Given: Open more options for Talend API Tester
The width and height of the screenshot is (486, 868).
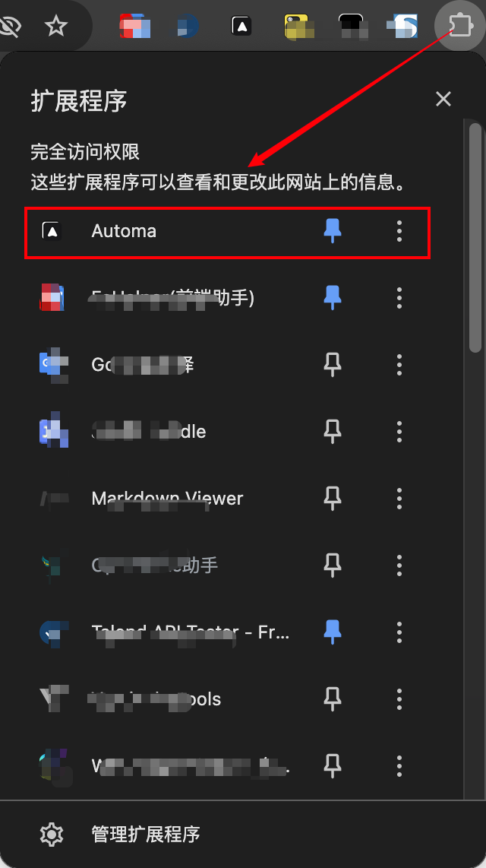Looking at the screenshot, I should tap(399, 632).
